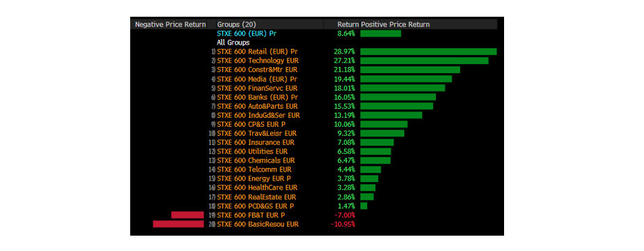Select the All Groups label

233,43
